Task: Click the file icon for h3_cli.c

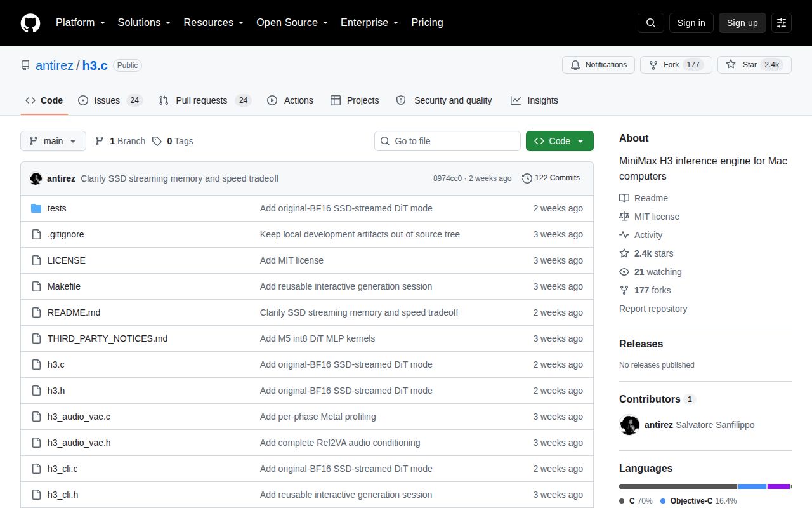Action: [36, 469]
